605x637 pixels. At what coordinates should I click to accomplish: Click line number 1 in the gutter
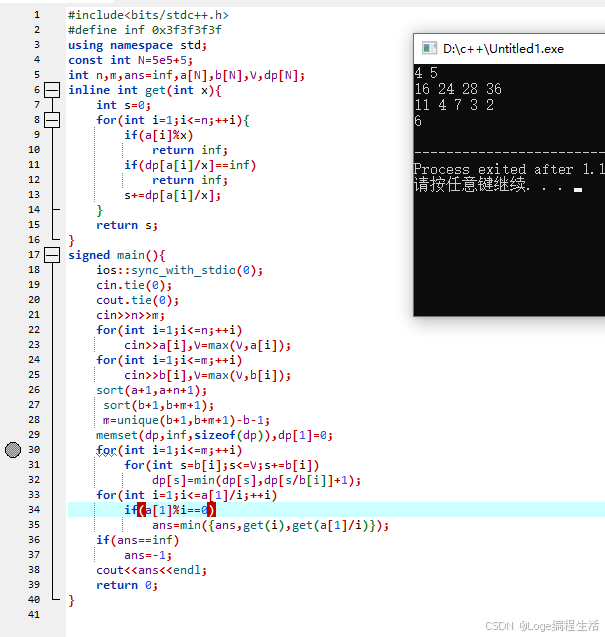[37, 15]
